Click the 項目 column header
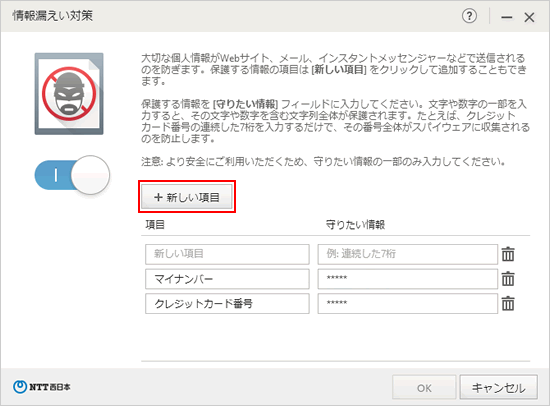The width and height of the screenshot is (550, 406). pyautogui.click(x=155, y=225)
